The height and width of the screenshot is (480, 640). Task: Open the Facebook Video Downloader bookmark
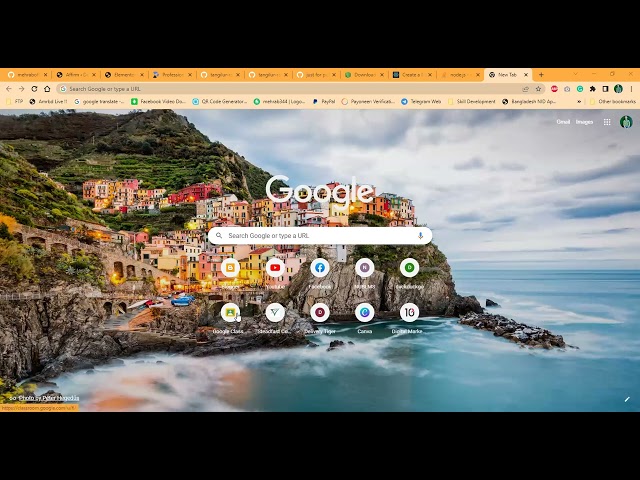tap(158, 102)
